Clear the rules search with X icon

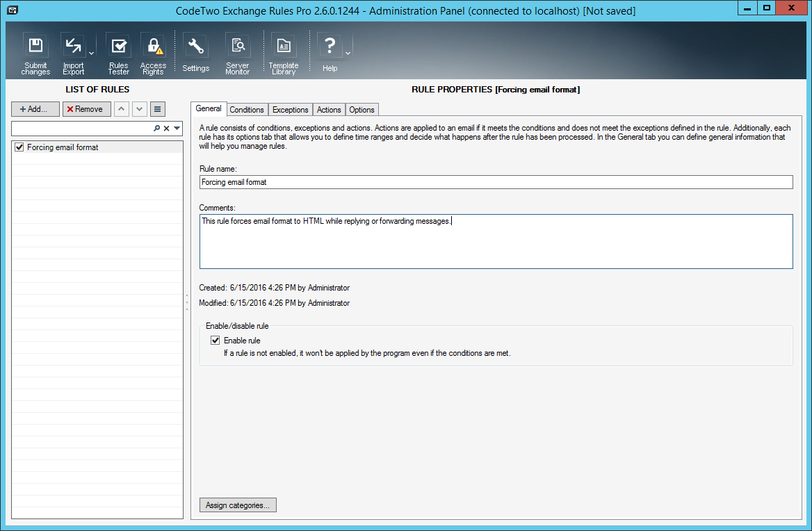[166, 129]
